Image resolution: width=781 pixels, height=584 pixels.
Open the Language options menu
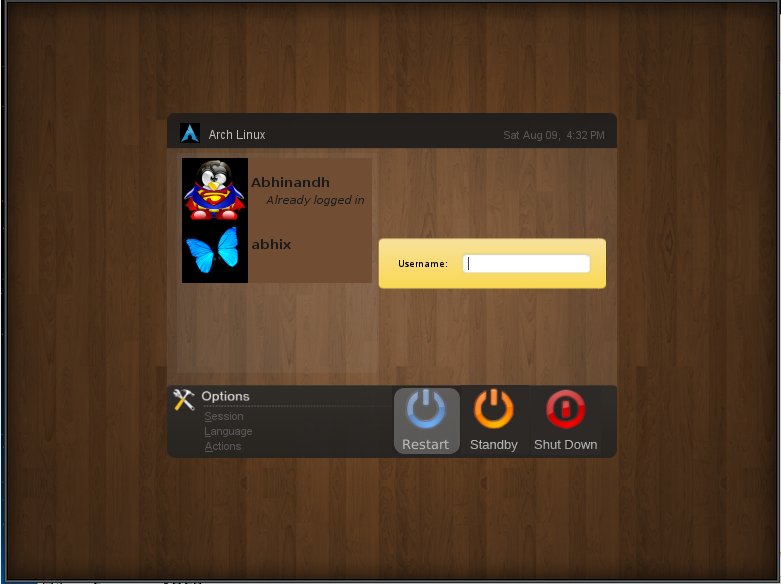click(x=228, y=431)
